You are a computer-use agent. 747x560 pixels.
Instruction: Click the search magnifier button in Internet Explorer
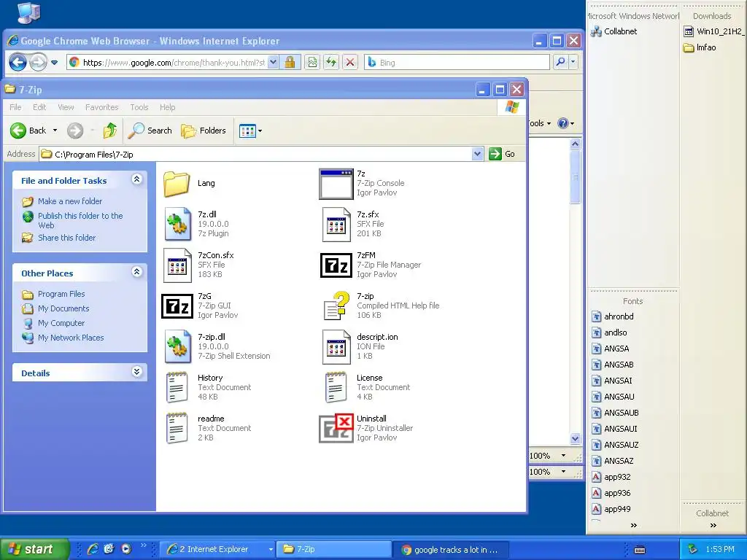point(561,62)
